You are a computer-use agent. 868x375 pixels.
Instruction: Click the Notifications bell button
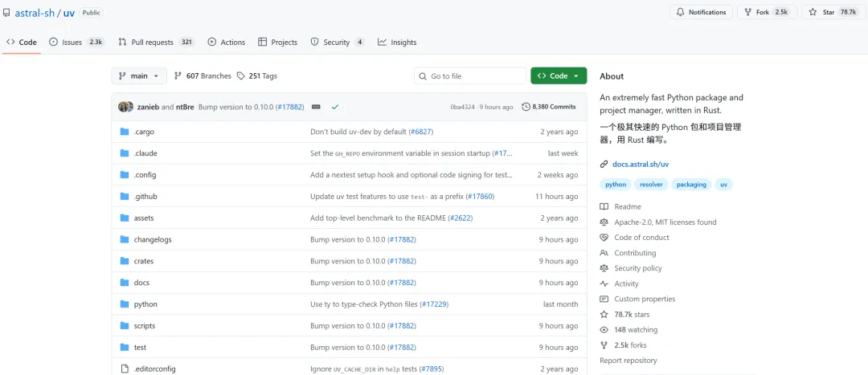[702, 12]
